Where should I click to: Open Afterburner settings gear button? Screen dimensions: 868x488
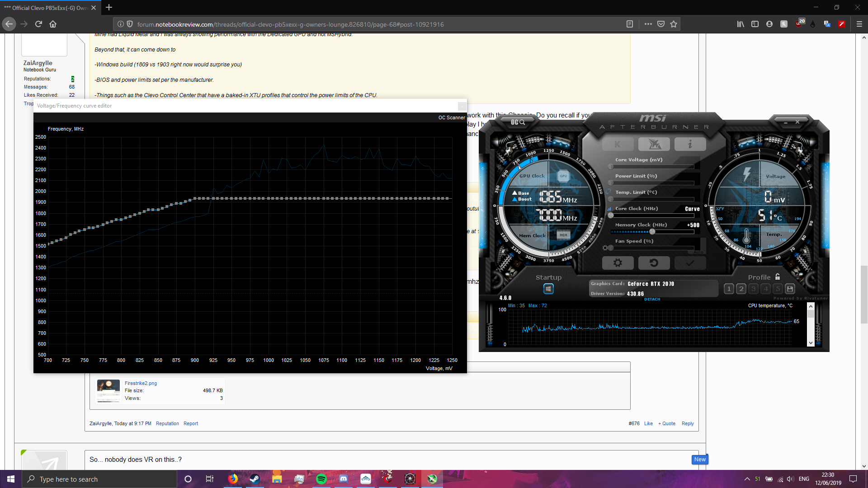[618, 263]
